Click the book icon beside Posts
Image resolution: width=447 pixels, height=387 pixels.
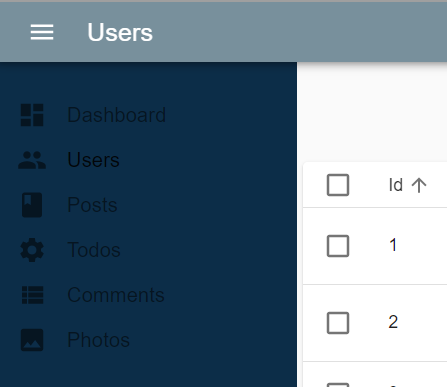point(32,205)
